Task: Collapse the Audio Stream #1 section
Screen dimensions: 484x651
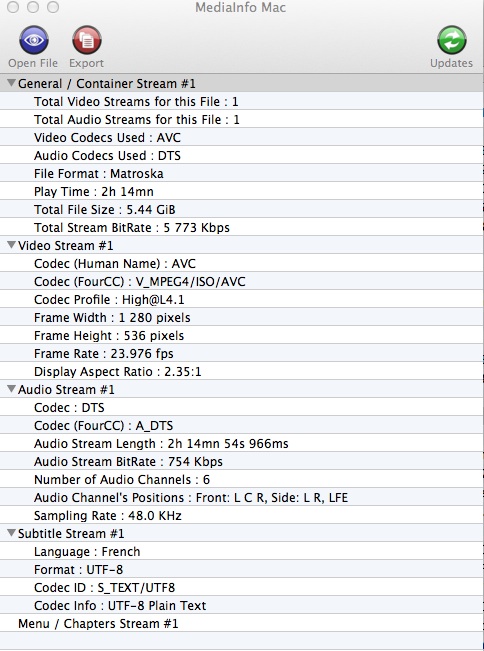Action: tap(12, 389)
